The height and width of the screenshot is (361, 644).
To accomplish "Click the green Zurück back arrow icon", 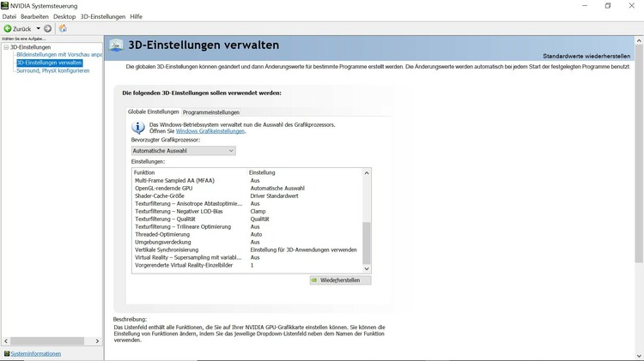I will pyautogui.click(x=8, y=28).
